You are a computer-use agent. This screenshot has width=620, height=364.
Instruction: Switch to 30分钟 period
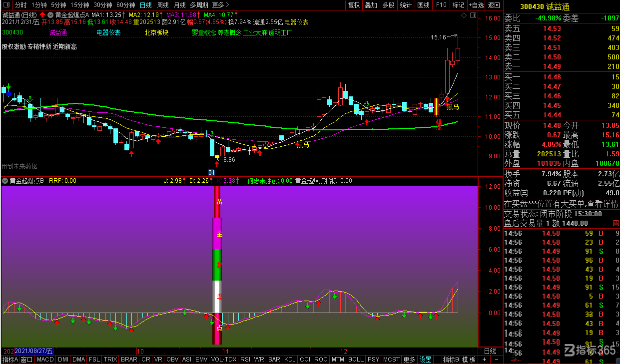pos(103,5)
